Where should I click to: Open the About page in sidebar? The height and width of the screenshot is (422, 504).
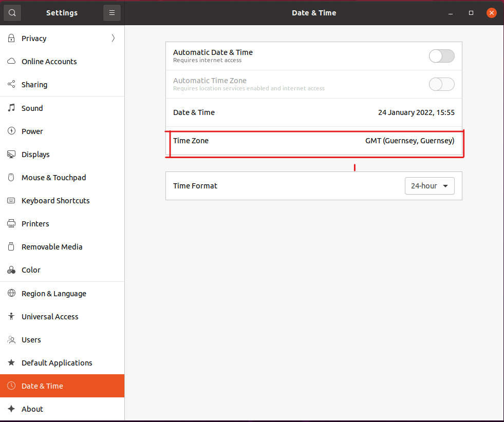(x=32, y=409)
